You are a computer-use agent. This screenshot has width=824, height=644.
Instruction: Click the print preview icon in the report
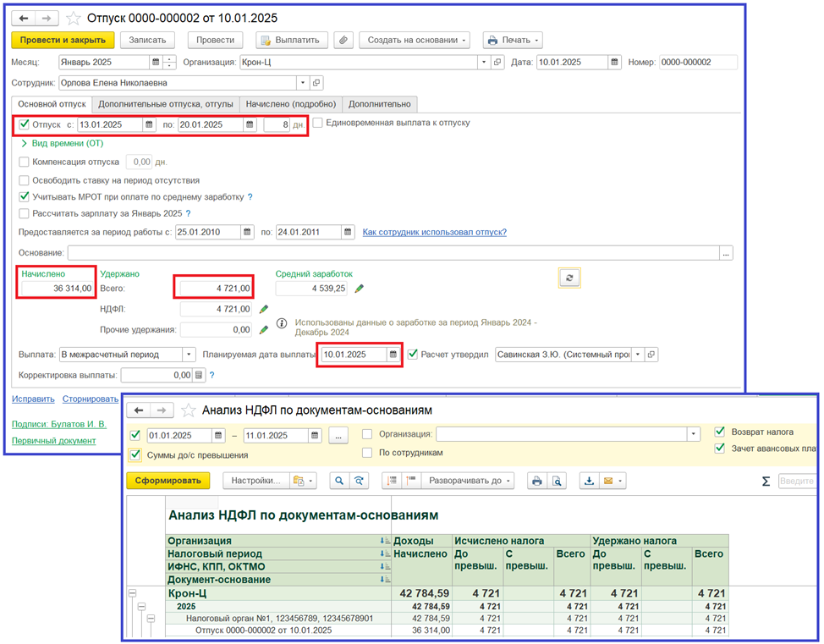pos(557,481)
